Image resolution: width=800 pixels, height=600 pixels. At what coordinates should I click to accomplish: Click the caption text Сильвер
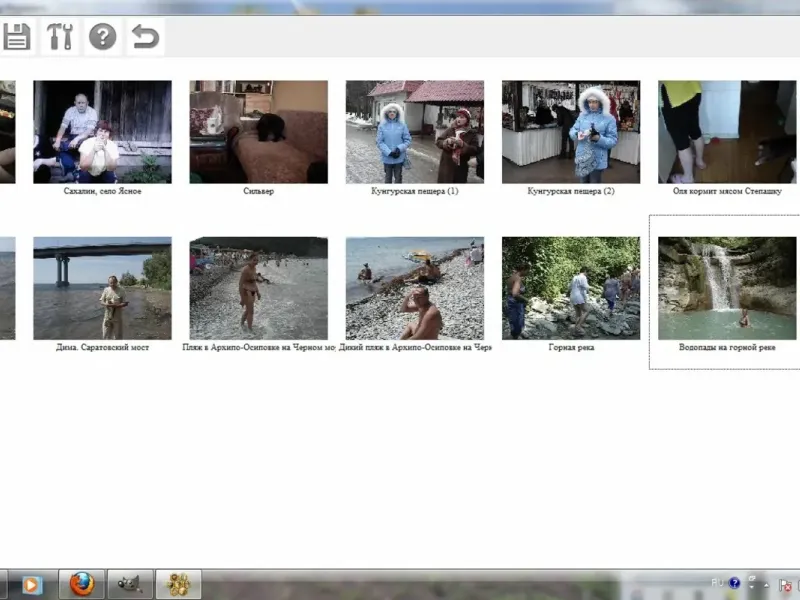click(259, 191)
